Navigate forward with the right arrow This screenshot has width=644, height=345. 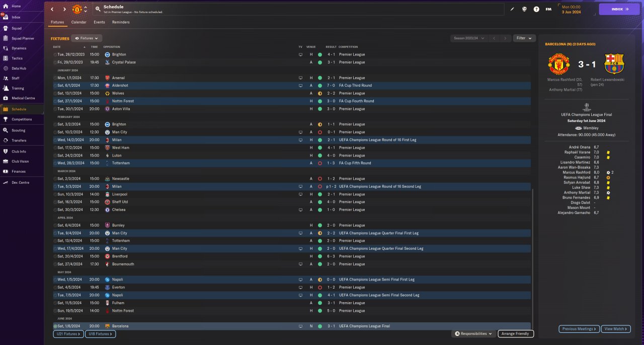[64, 9]
